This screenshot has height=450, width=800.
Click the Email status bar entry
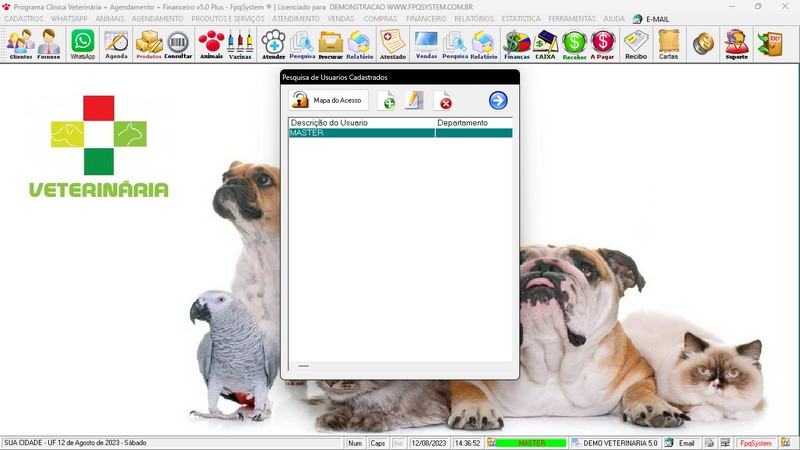[x=681, y=443]
